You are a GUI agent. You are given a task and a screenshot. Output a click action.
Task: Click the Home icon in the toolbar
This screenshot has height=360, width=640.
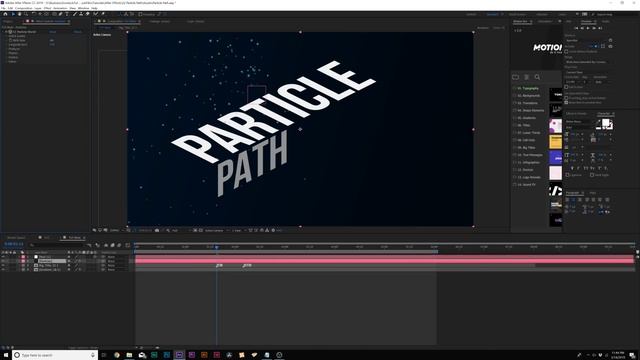coord(5,14)
